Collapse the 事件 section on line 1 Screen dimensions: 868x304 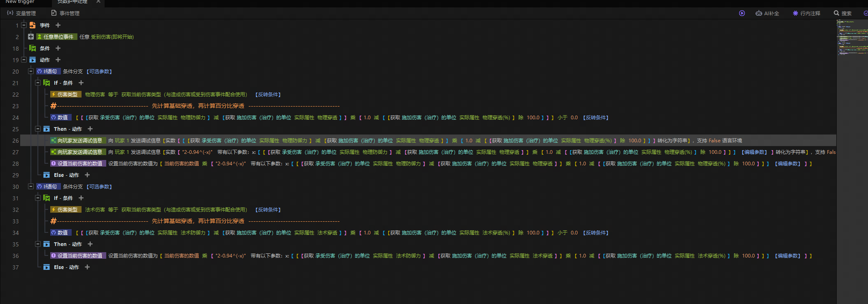(x=24, y=25)
